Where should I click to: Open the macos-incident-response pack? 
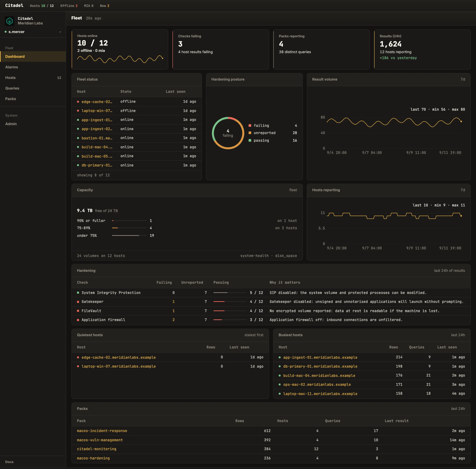[102, 431]
